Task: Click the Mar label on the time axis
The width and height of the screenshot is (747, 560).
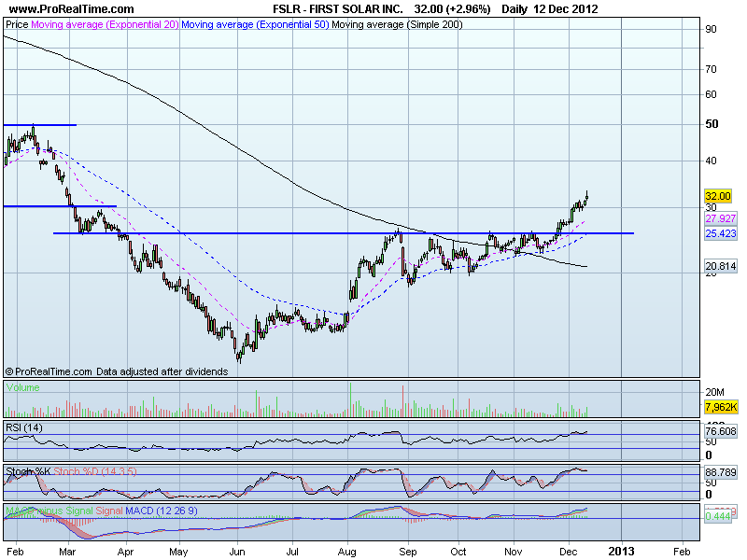Action: click(67, 552)
